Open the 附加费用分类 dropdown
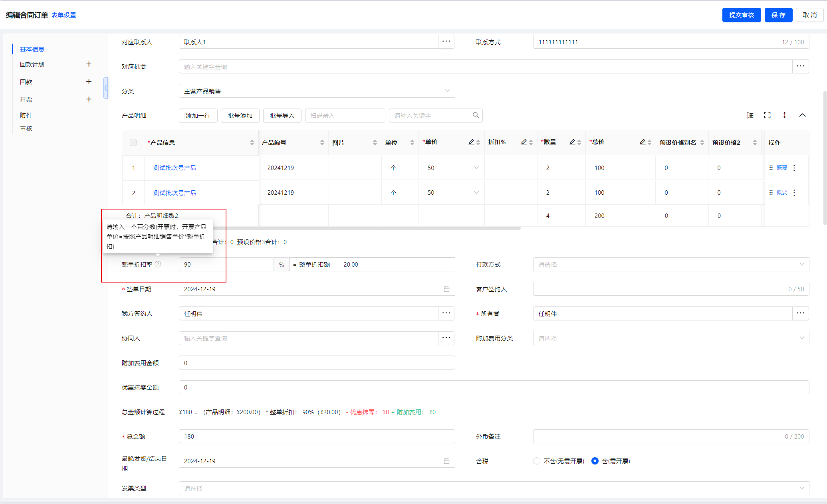This screenshot has height=504, width=827. click(671, 338)
